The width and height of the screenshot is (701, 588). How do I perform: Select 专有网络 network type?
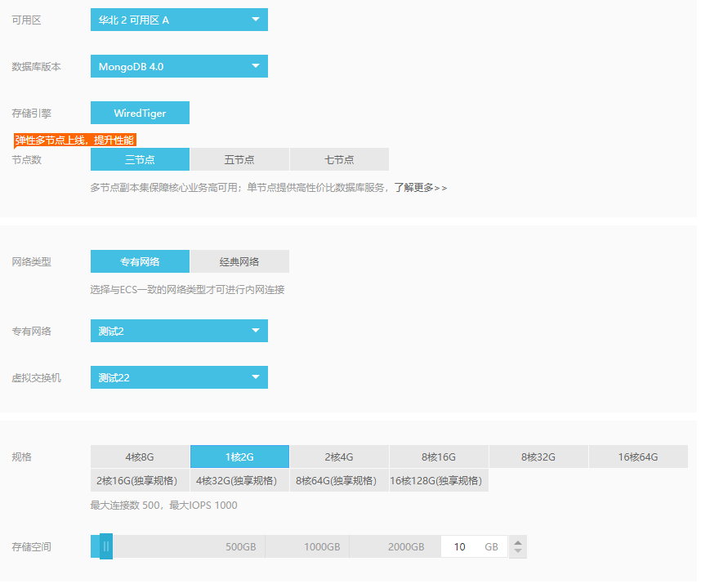[x=140, y=261]
